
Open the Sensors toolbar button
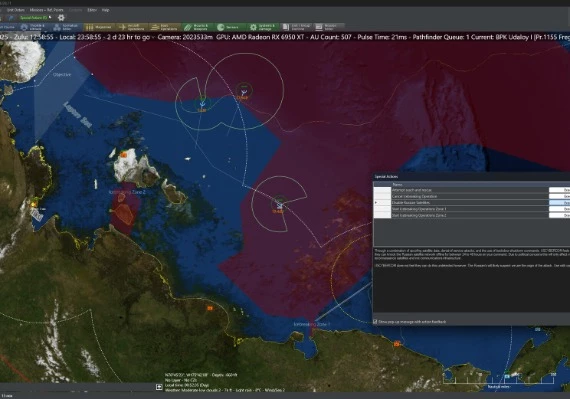230,27
